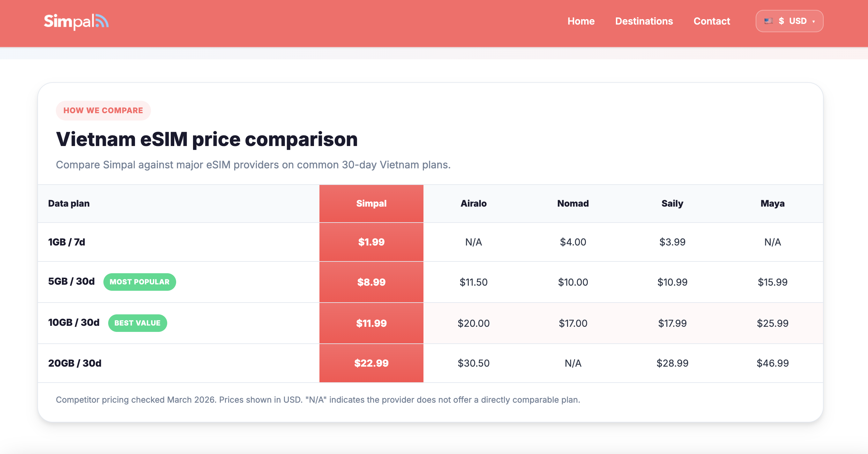Click the BEST VALUE badge
Screen dimensions: 868x454
(138, 323)
